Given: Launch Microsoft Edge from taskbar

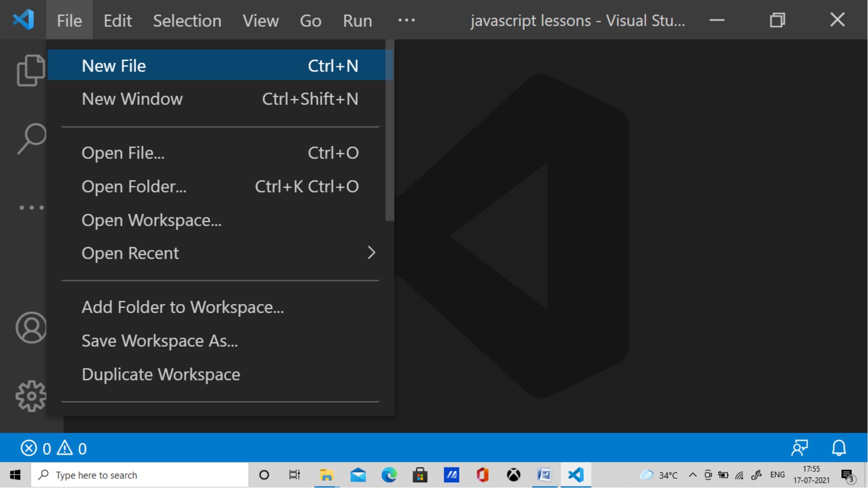Looking at the screenshot, I should (x=389, y=475).
